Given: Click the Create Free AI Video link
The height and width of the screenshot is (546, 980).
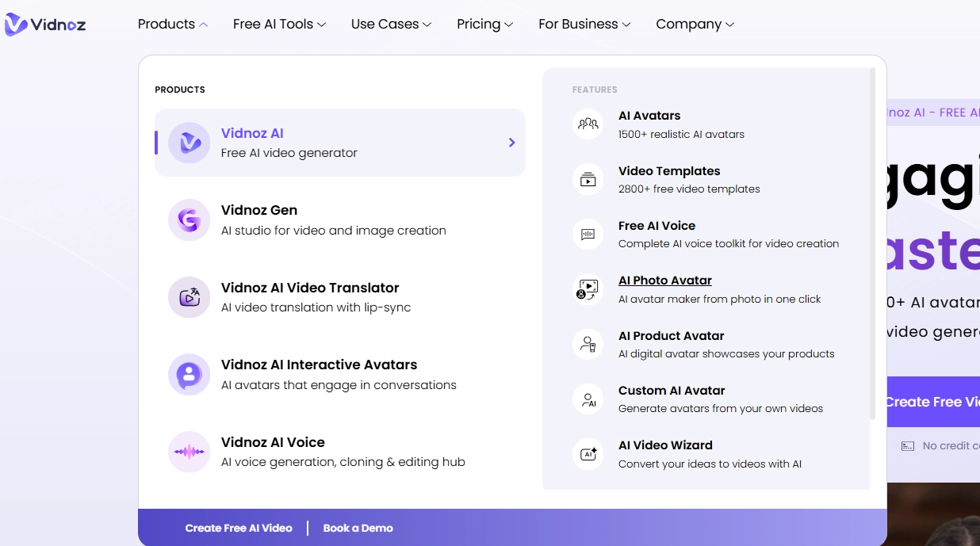Looking at the screenshot, I should click(239, 528).
